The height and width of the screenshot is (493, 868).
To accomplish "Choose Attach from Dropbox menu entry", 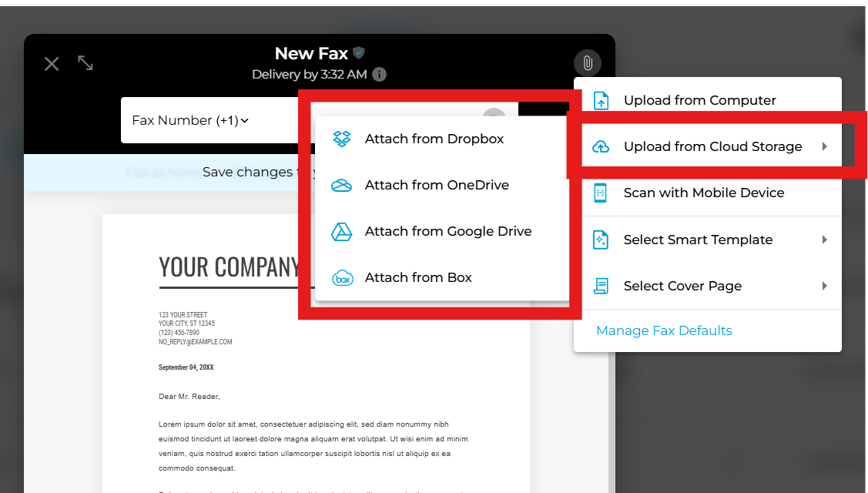I will coord(434,139).
